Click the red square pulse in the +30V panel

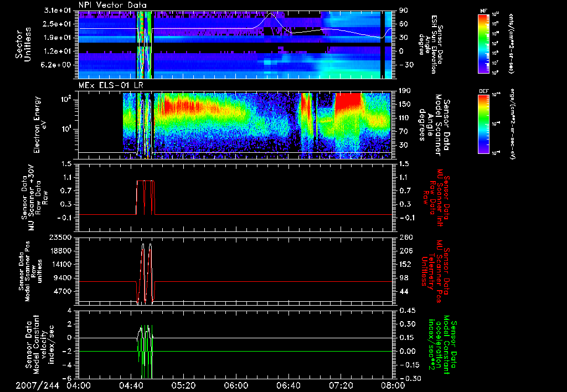tap(146, 197)
